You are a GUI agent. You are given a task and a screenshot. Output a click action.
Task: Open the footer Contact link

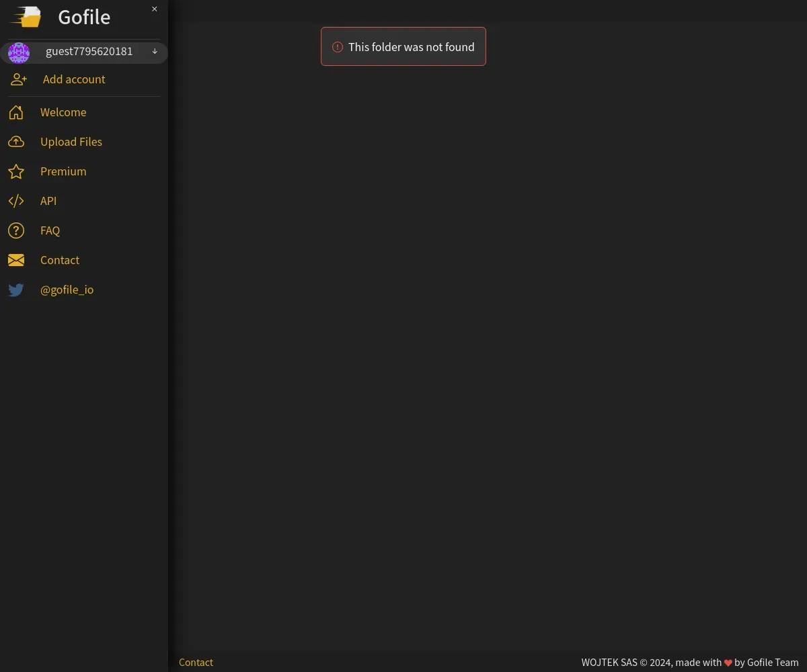click(x=196, y=662)
